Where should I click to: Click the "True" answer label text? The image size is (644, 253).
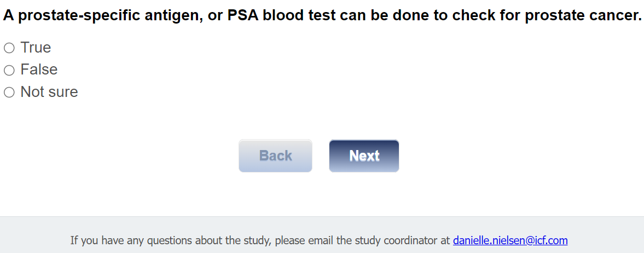click(x=36, y=48)
